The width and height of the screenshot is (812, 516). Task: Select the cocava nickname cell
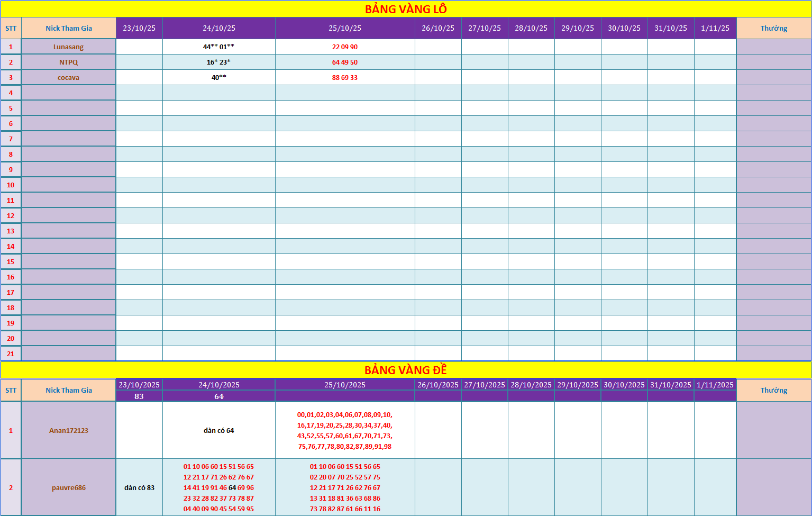[69, 78]
